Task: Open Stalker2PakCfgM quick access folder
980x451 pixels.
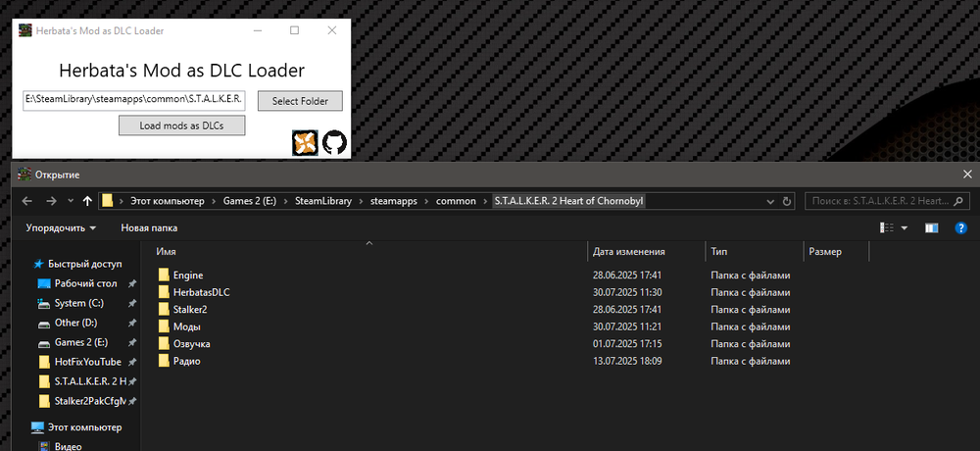Action: click(x=89, y=400)
